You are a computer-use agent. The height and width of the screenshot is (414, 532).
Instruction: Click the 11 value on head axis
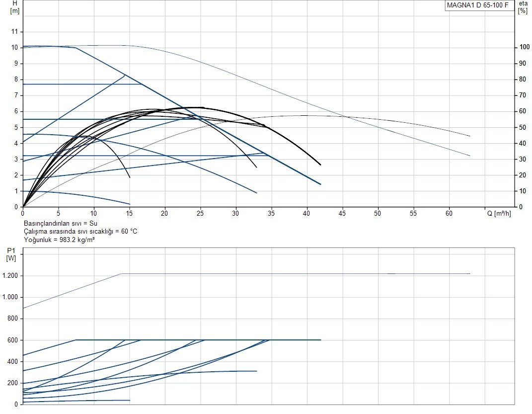tap(14, 31)
